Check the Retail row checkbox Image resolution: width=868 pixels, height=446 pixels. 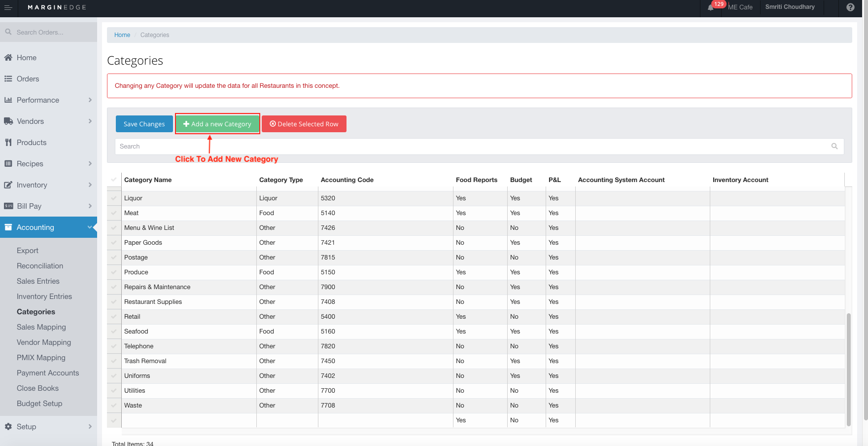pos(114,317)
